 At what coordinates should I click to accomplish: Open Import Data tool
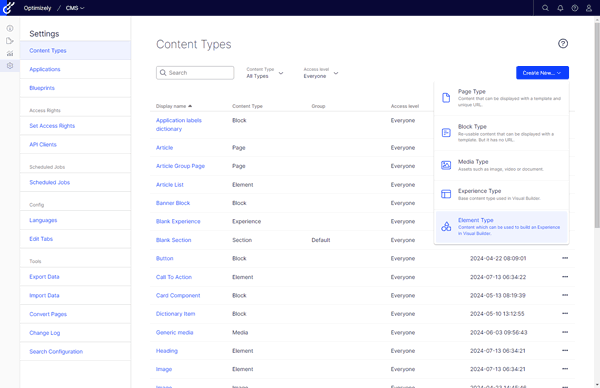tap(75, 295)
